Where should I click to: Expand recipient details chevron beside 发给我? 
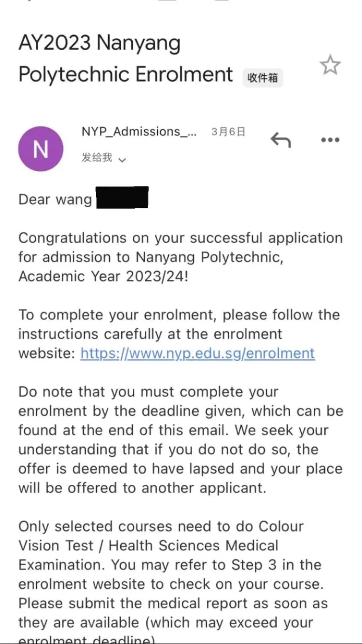(x=122, y=159)
